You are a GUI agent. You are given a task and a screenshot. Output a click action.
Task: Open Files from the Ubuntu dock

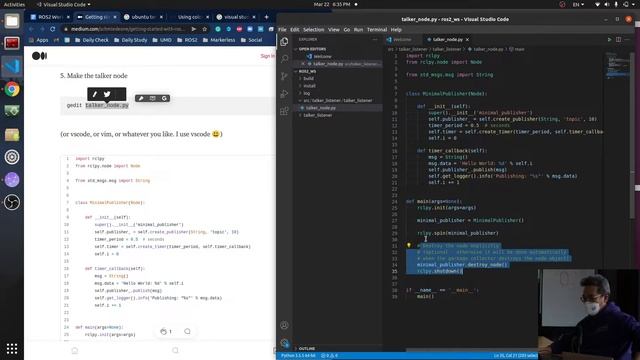[x=12, y=21]
